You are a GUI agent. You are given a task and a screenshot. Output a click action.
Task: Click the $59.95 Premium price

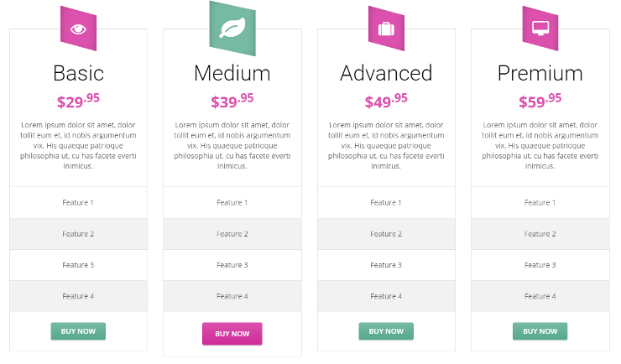pyautogui.click(x=540, y=101)
